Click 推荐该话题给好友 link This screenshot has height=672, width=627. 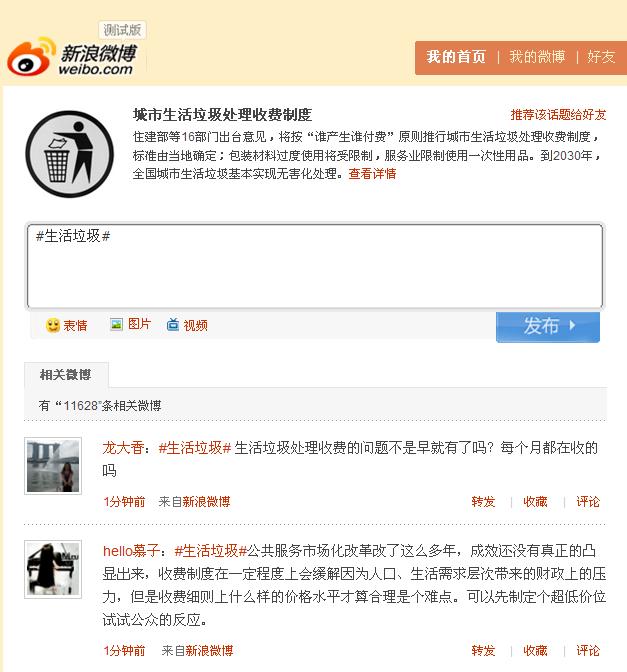click(558, 115)
